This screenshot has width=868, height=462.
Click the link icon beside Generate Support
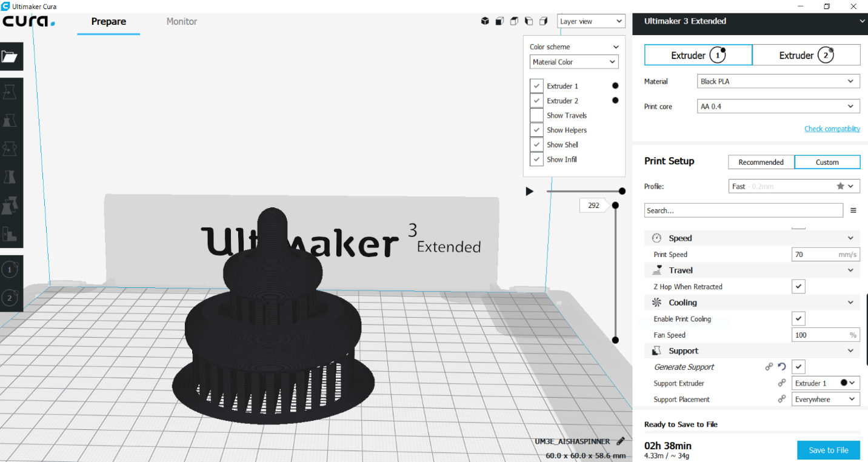[769, 367]
